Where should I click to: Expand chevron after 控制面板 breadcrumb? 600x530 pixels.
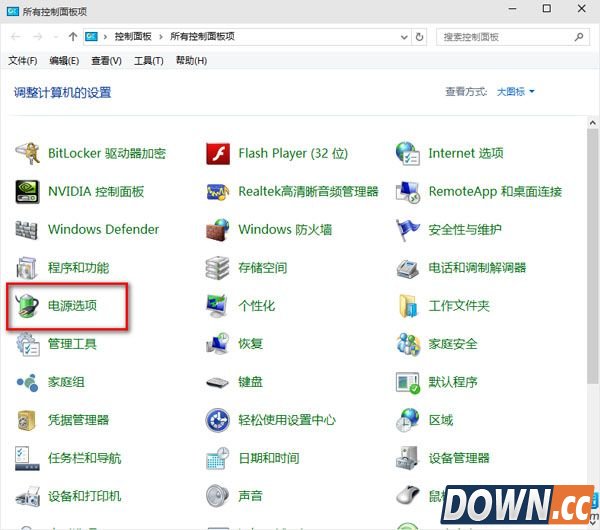click(x=161, y=37)
